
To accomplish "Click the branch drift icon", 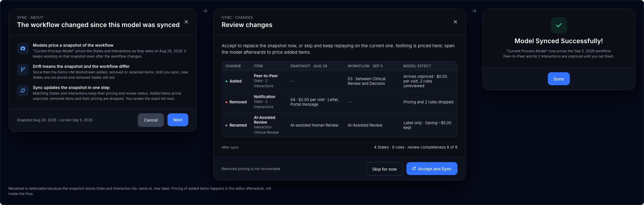I will pyautogui.click(x=23, y=70).
